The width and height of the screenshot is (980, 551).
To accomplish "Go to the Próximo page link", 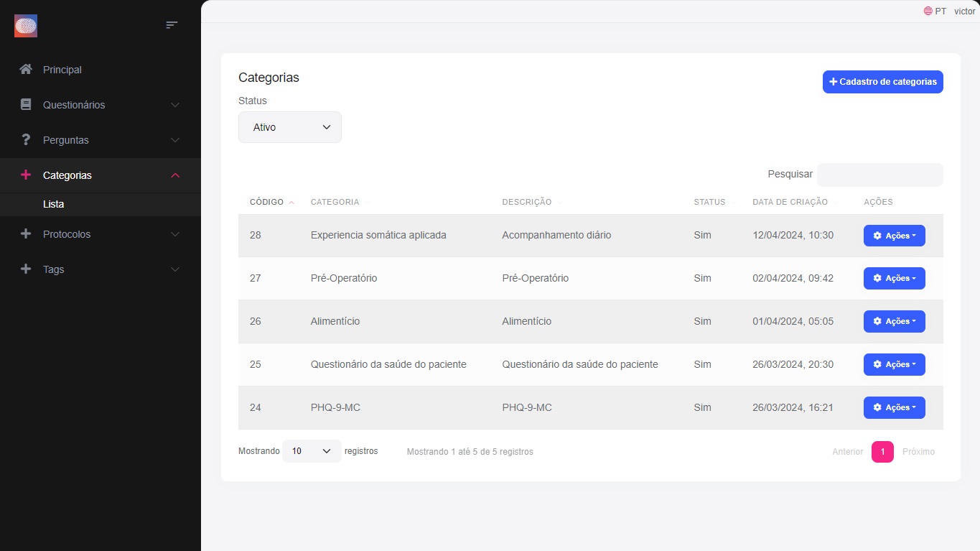I will point(918,451).
